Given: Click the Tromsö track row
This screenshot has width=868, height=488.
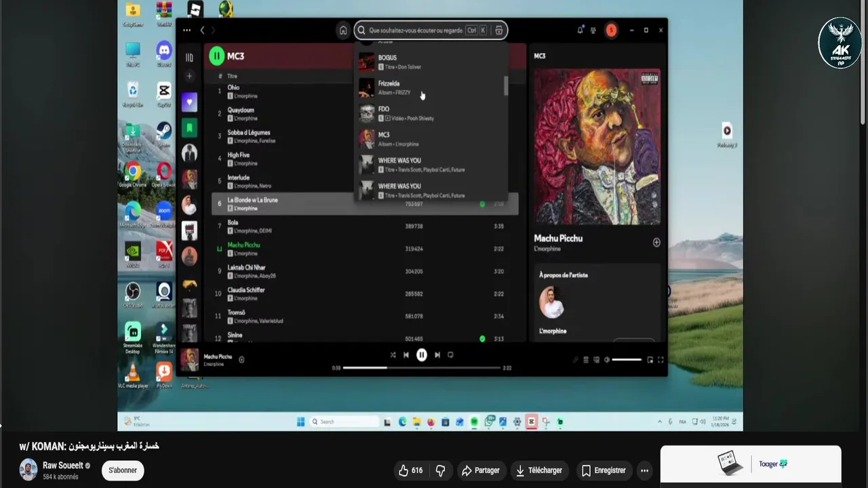Looking at the screenshot, I should [x=365, y=316].
